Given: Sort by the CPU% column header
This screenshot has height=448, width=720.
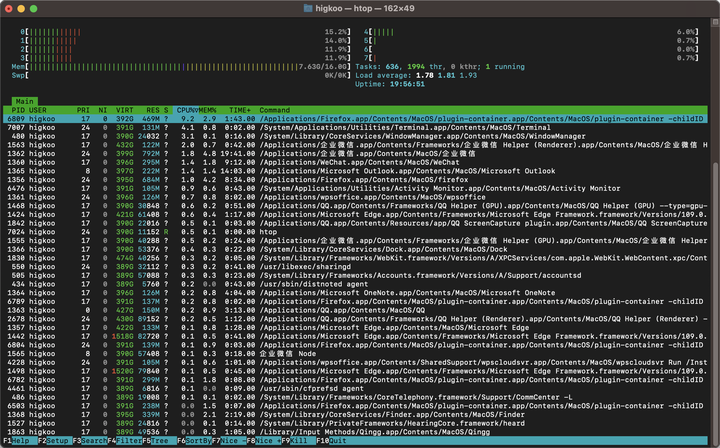Looking at the screenshot, I should pos(187,110).
